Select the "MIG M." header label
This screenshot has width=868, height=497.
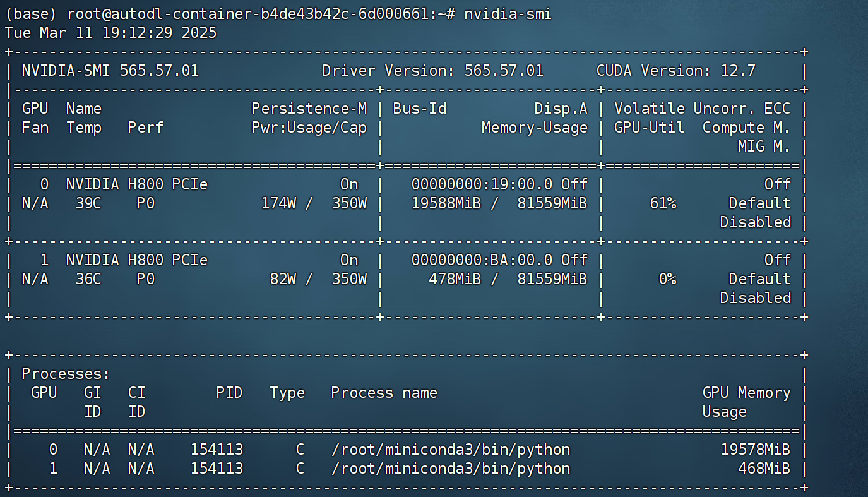tap(764, 147)
